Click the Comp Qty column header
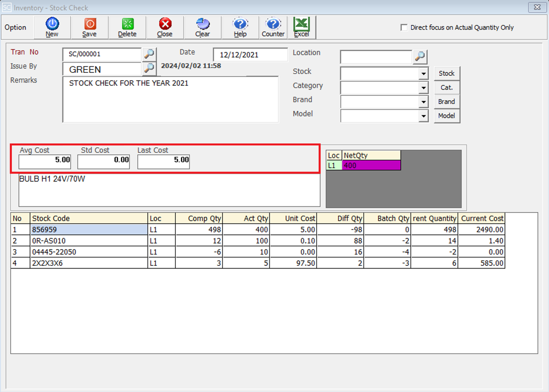 click(199, 218)
